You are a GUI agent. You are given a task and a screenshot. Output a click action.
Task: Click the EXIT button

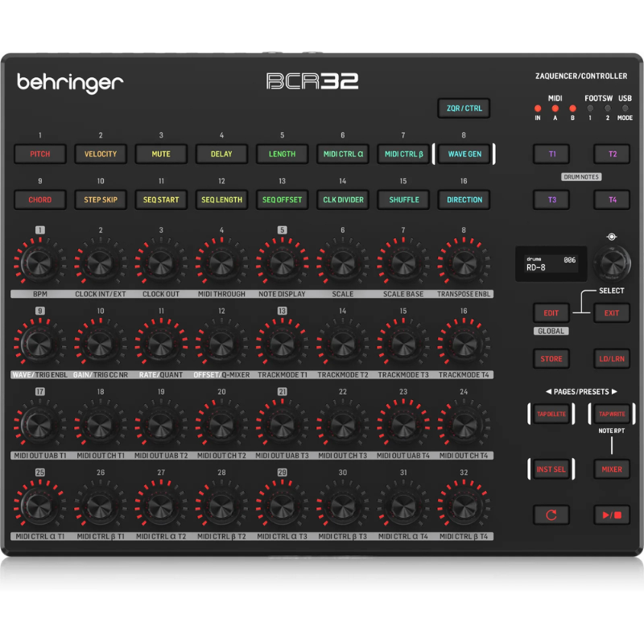612,313
